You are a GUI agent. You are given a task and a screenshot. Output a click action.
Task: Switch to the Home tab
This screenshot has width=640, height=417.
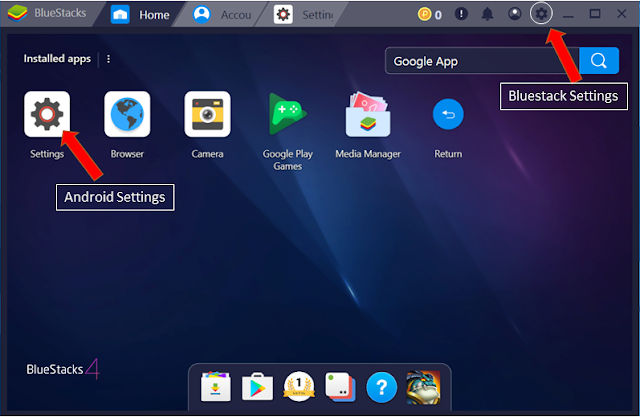point(140,15)
